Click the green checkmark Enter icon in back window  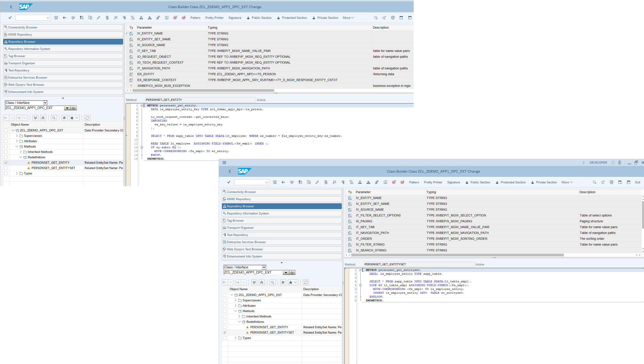click(x=10, y=17)
